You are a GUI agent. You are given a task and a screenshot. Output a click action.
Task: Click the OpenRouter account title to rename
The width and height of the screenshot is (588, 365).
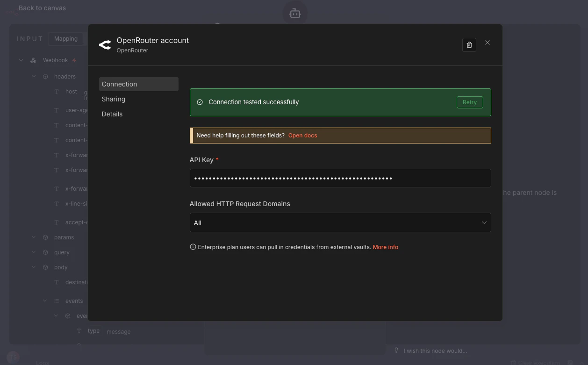pyautogui.click(x=153, y=40)
